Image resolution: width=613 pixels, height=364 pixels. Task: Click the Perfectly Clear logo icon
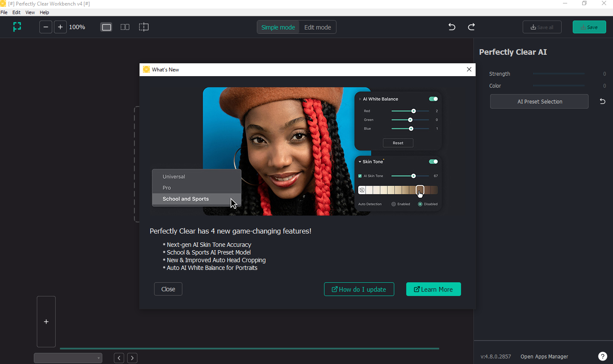pyautogui.click(x=17, y=27)
